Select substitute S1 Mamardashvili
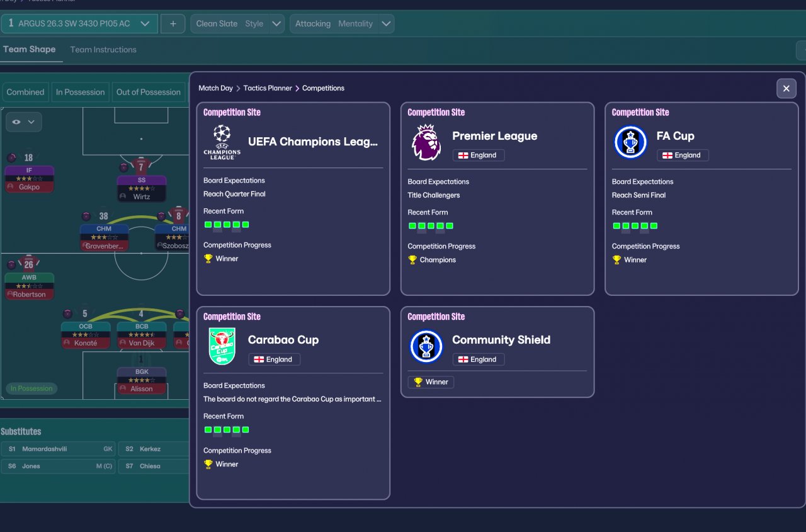This screenshot has width=806, height=532. tap(58, 449)
